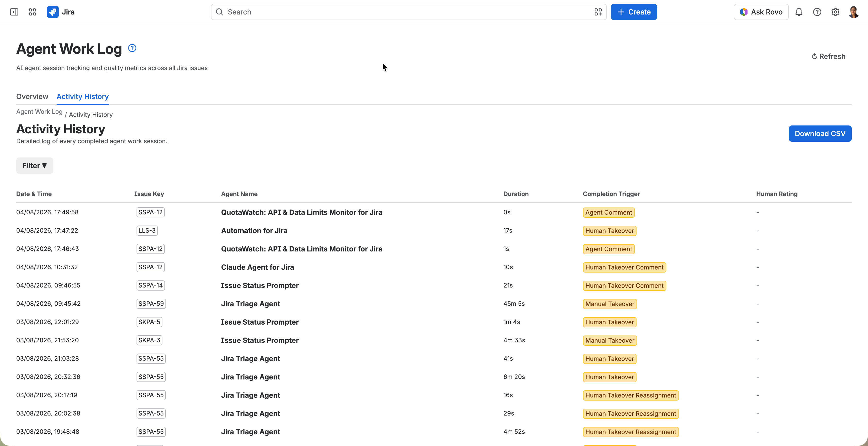Open issue SKPA-3
The width and height of the screenshot is (868, 446).
(x=149, y=340)
